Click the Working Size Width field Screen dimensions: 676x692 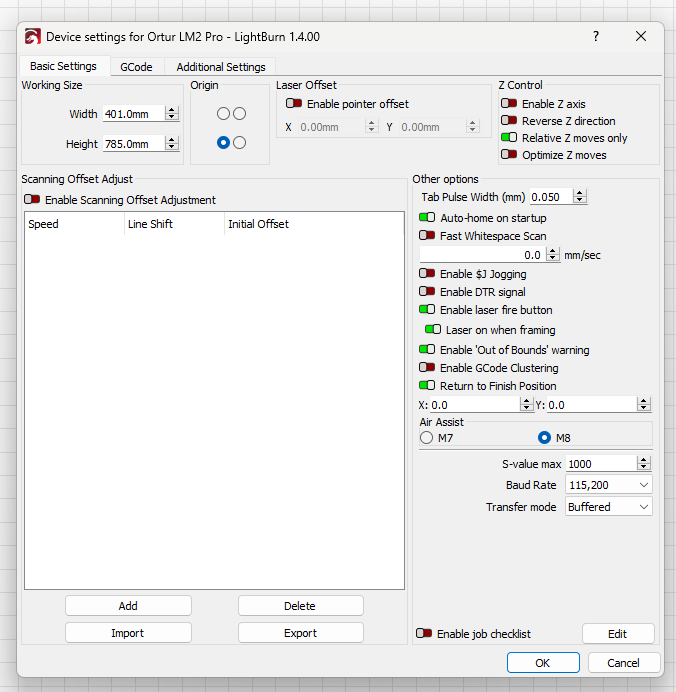click(132, 114)
